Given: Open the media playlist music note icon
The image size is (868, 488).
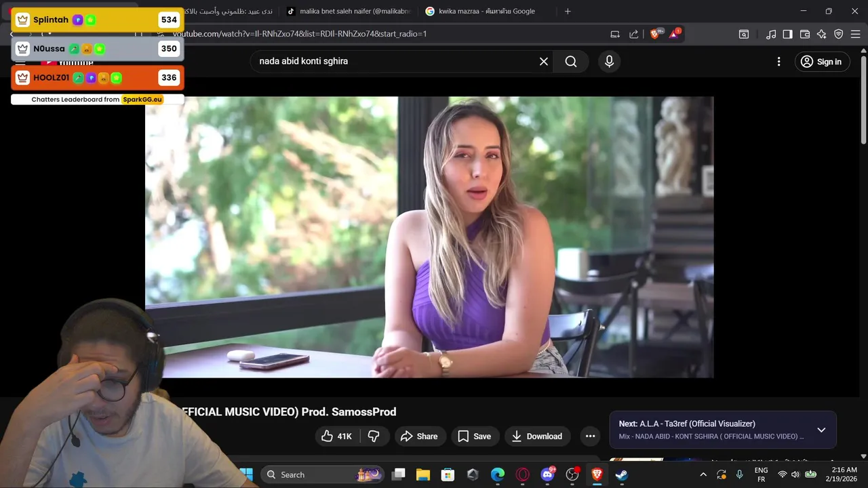Looking at the screenshot, I should coord(771,34).
